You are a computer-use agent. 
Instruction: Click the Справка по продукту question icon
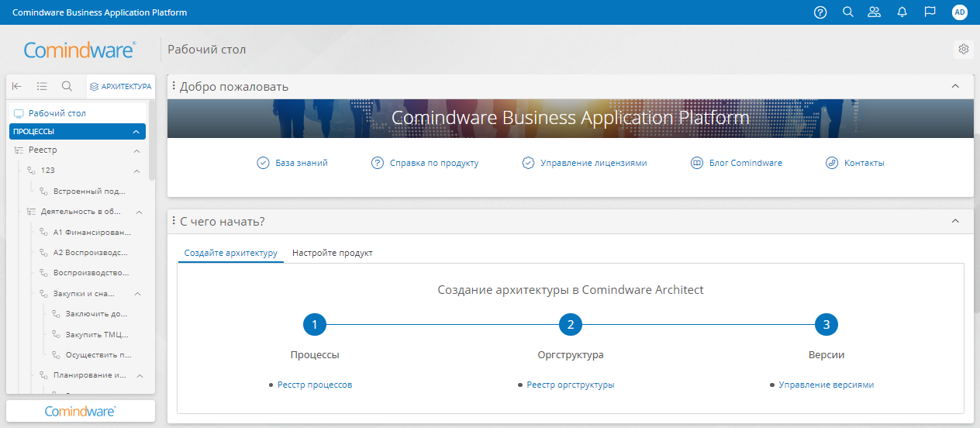point(378,163)
